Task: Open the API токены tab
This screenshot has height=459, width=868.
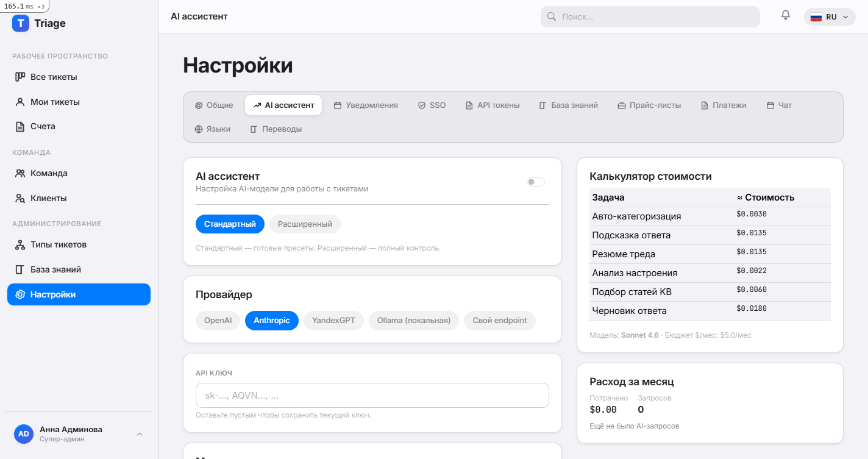Action: [493, 105]
